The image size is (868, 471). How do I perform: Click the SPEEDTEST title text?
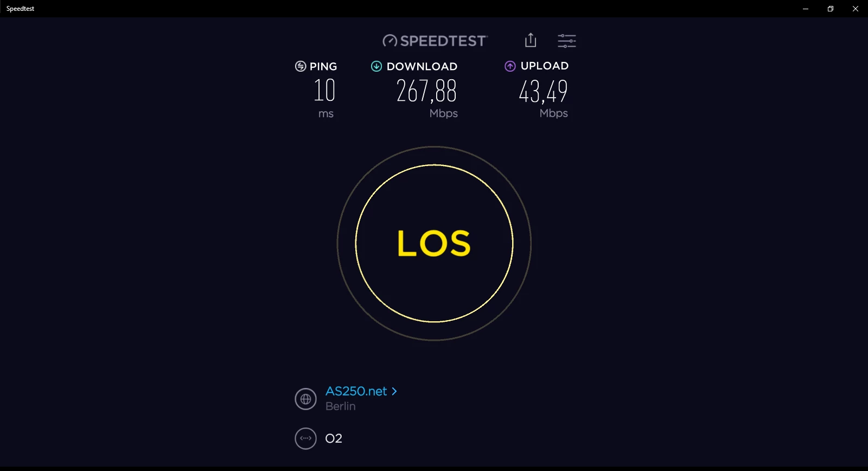pos(443,41)
